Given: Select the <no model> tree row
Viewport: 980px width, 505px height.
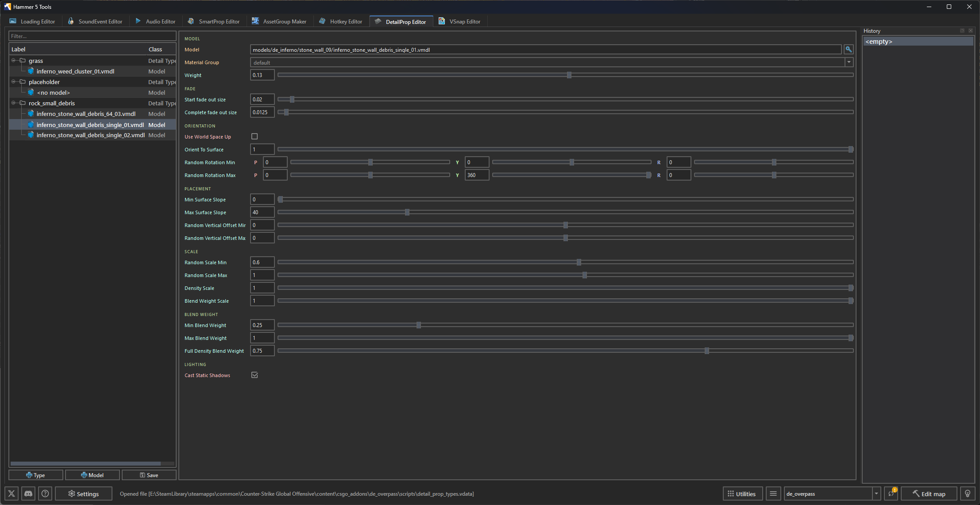Looking at the screenshot, I should pyautogui.click(x=93, y=92).
